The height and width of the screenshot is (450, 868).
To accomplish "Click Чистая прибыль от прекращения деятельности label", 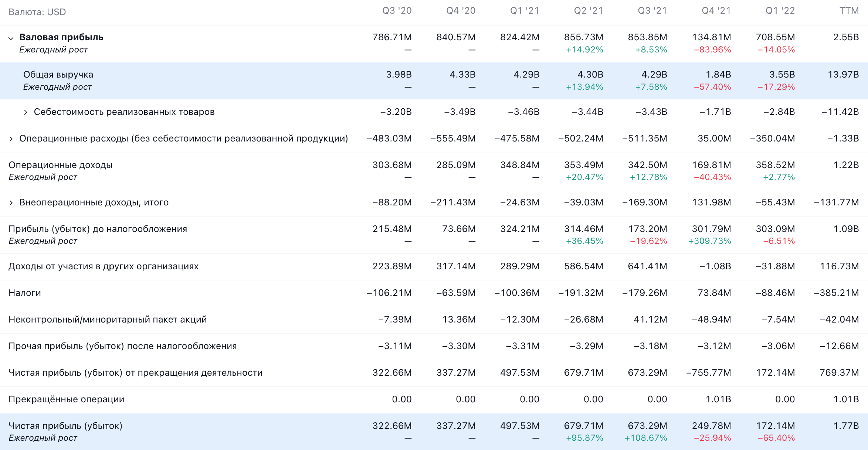I will click(x=136, y=373).
